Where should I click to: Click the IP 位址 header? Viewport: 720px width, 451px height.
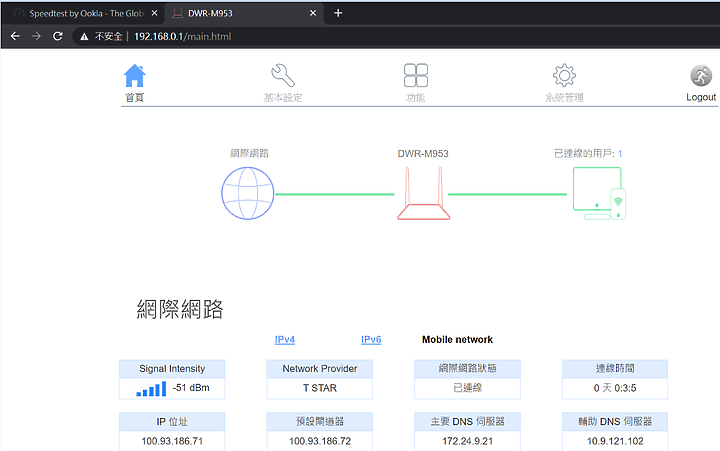pos(172,422)
